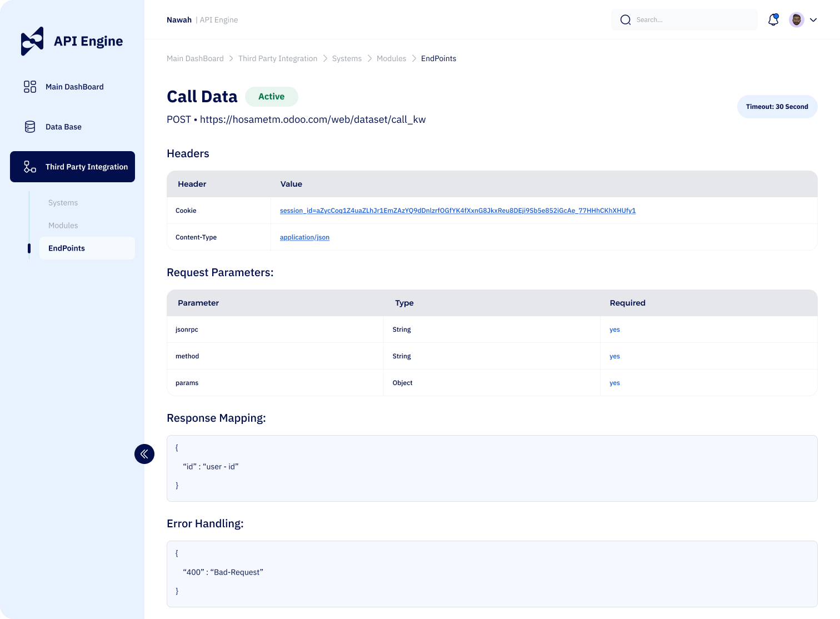The image size is (840, 619).
Task: Navigate to Third Party Integration breadcrumb
Action: [x=278, y=58]
